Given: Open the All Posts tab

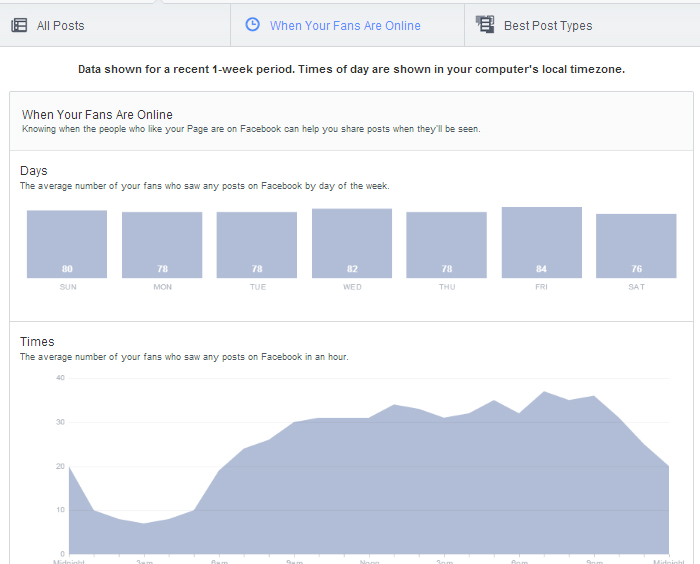Looking at the screenshot, I should click(x=60, y=25).
